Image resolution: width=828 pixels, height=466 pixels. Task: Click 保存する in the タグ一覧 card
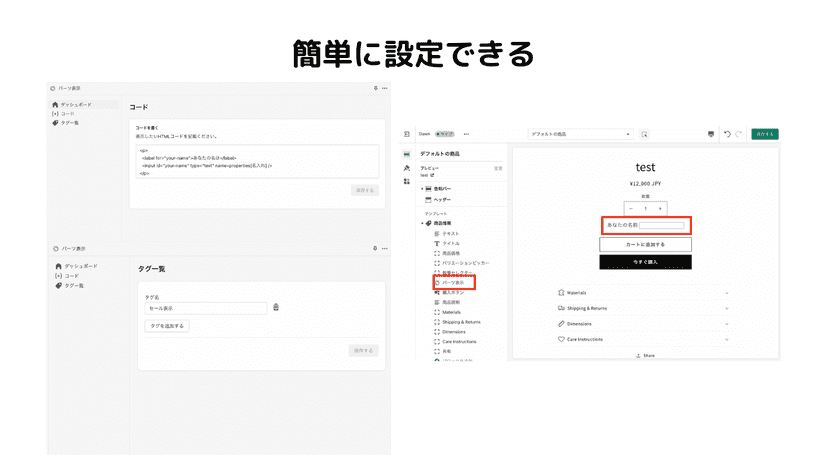click(x=363, y=350)
